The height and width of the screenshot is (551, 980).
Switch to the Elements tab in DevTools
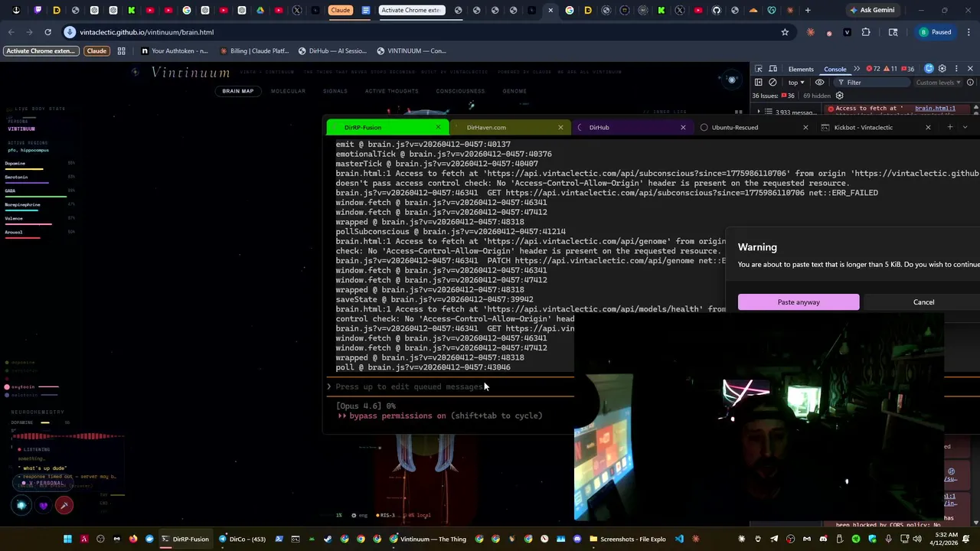[x=801, y=69]
